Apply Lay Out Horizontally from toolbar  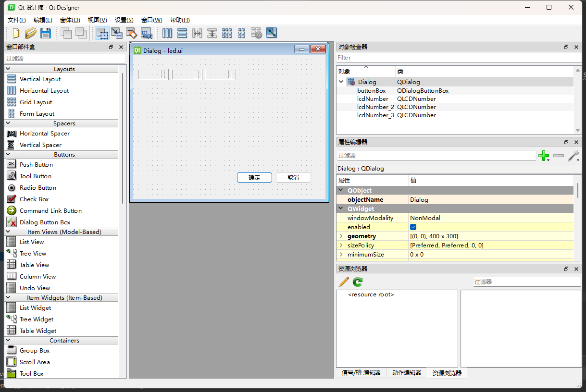click(x=167, y=33)
